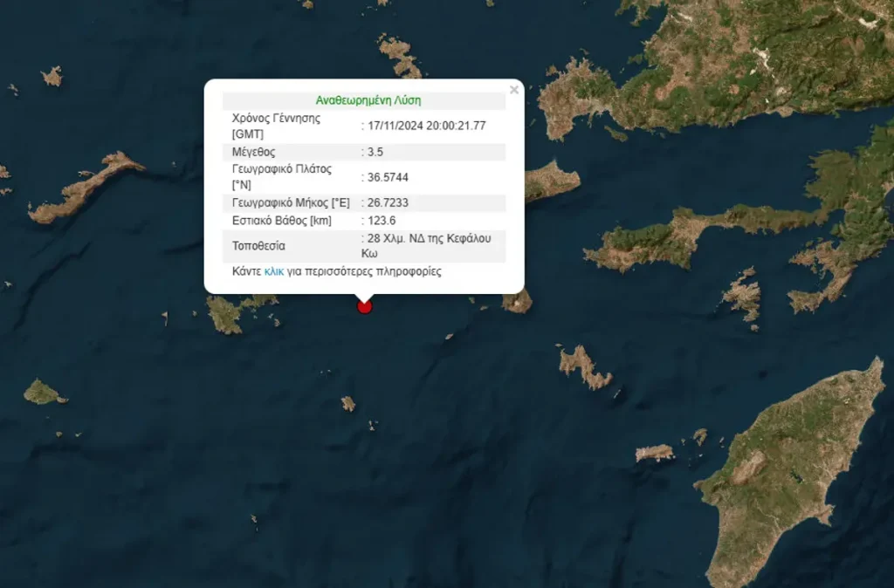Click the origin time value 17/11/2024 20:00:21.77
Viewport: 894px width, 588px height.
426,126
